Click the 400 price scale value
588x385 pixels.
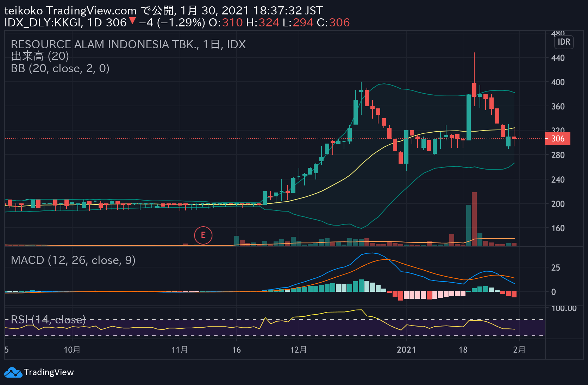pyautogui.click(x=558, y=82)
